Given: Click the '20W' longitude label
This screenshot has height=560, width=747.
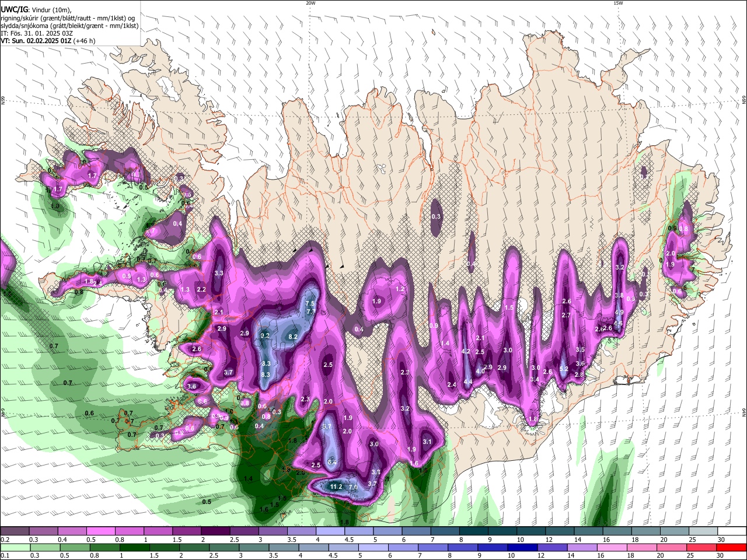Looking at the screenshot, I should 310,3.
